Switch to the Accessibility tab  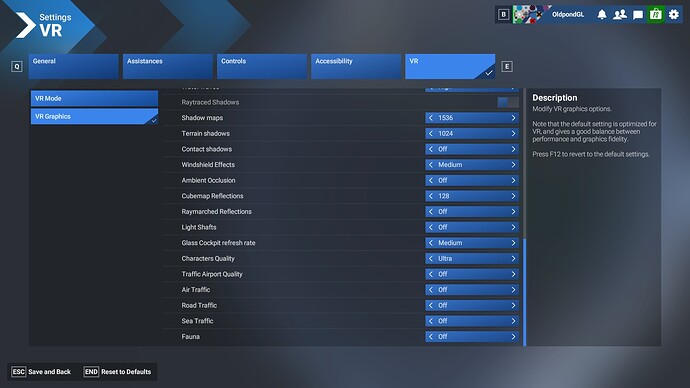click(x=356, y=66)
